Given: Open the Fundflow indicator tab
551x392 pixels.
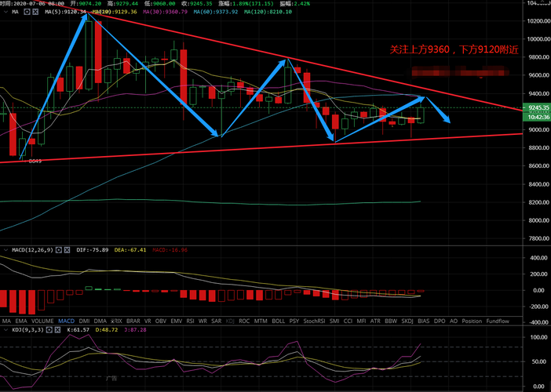Looking at the screenshot, I should pyautogui.click(x=498, y=321).
